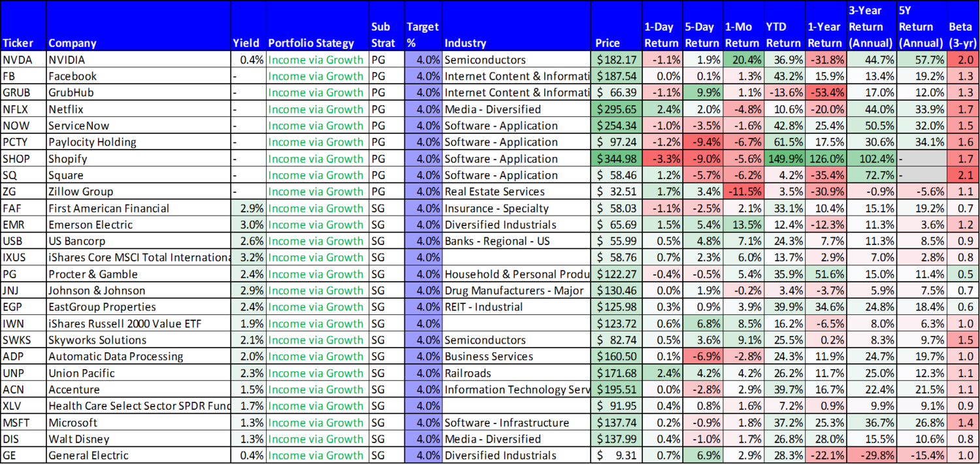The image size is (980, 464).
Task: Select Banks - Regional - US cell
Action: pos(516,241)
